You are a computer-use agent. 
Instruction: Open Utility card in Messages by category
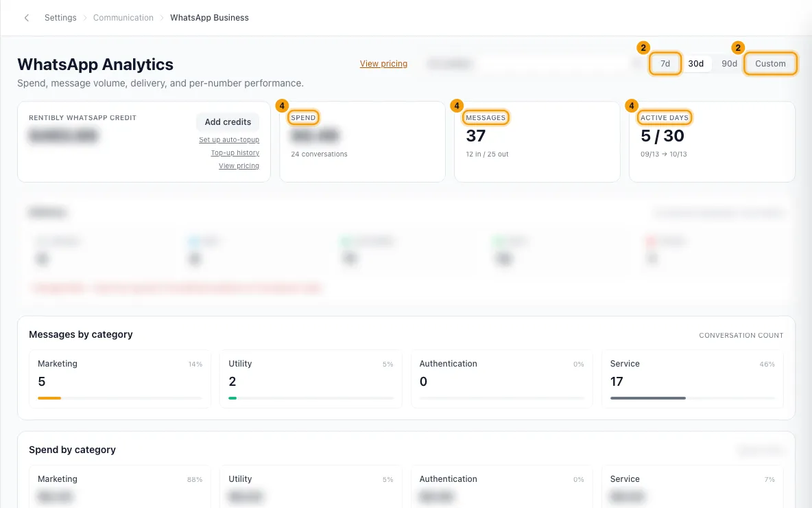click(311, 379)
